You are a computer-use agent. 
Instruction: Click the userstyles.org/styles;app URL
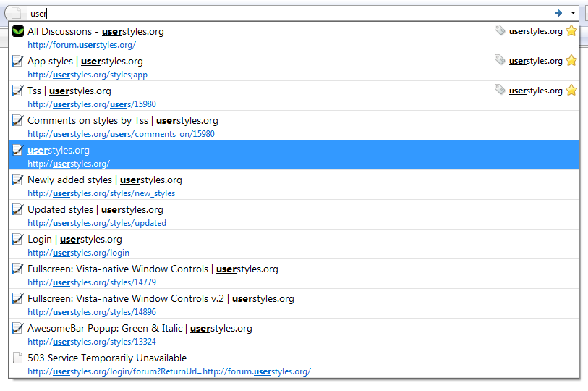pos(88,75)
